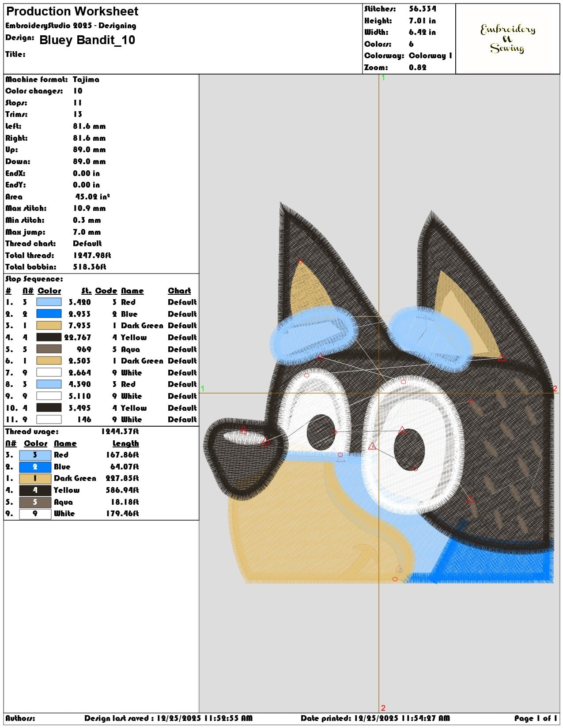Click the 'Production Worksheet' title
The width and height of the screenshot is (563, 728).
tap(72, 11)
